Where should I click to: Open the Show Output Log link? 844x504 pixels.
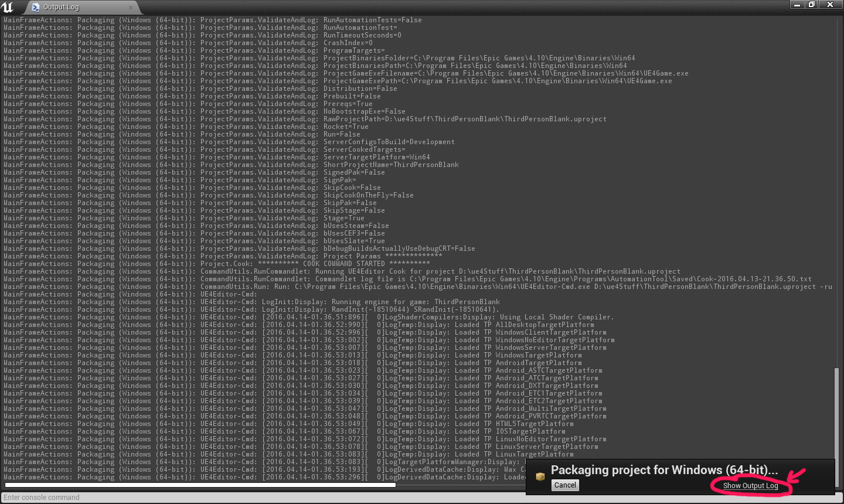click(x=750, y=486)
